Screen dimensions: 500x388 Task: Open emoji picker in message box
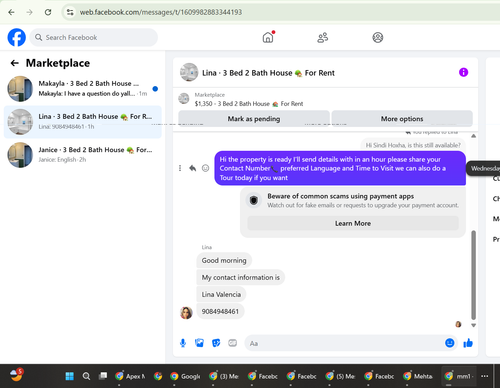coord(450,343)
